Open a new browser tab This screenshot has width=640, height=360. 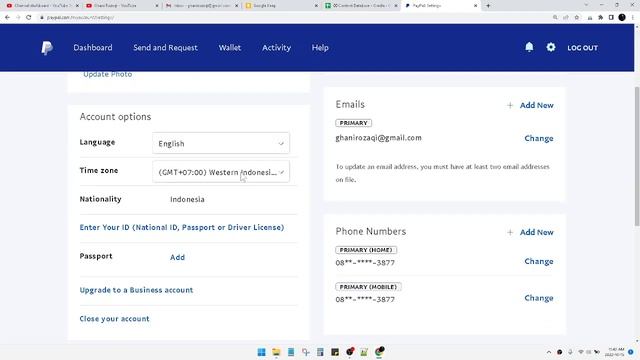click(488, 6)
